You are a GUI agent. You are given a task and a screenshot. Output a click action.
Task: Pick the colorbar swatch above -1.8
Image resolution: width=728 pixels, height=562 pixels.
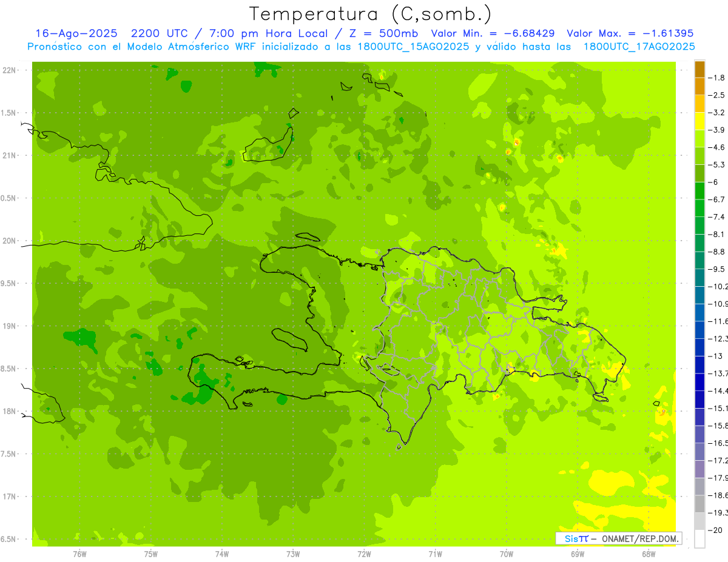tap(699, 69)
